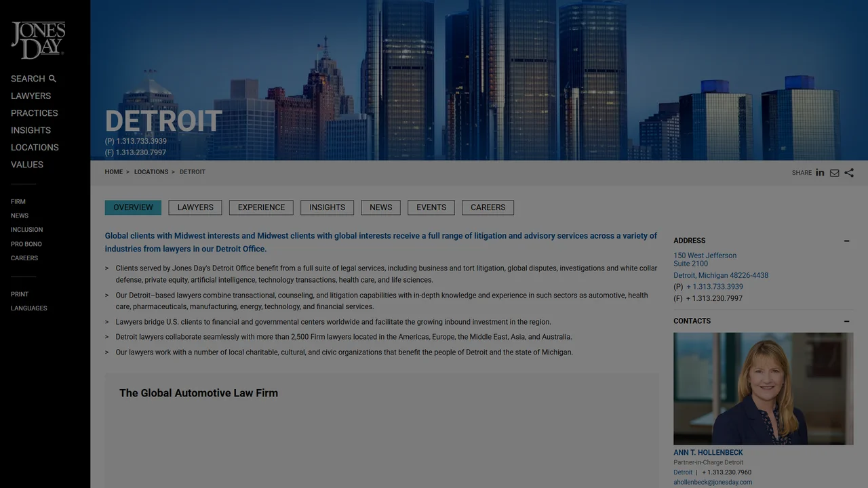Share the page by email icon

tap(834, 173)
